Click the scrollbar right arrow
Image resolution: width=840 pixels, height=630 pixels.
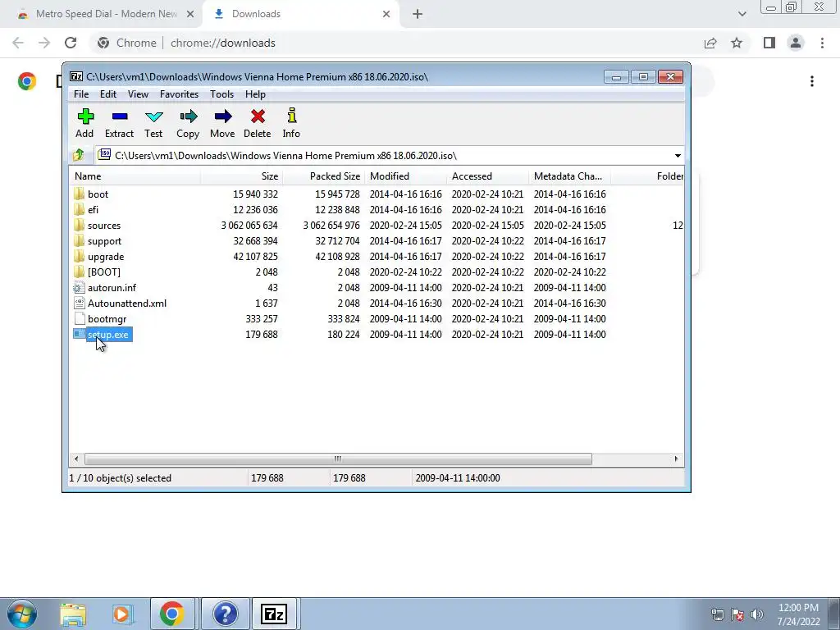click(676, 459)
